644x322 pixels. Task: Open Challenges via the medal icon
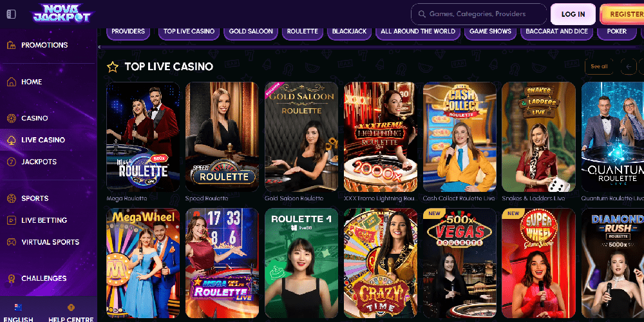(12, 278)
